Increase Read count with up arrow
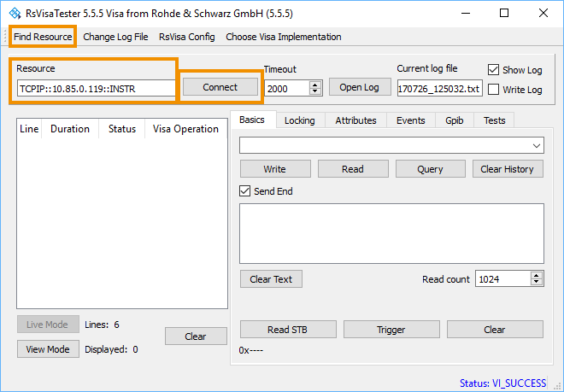This screenshot has width=564, height=392. pos(537,276)
